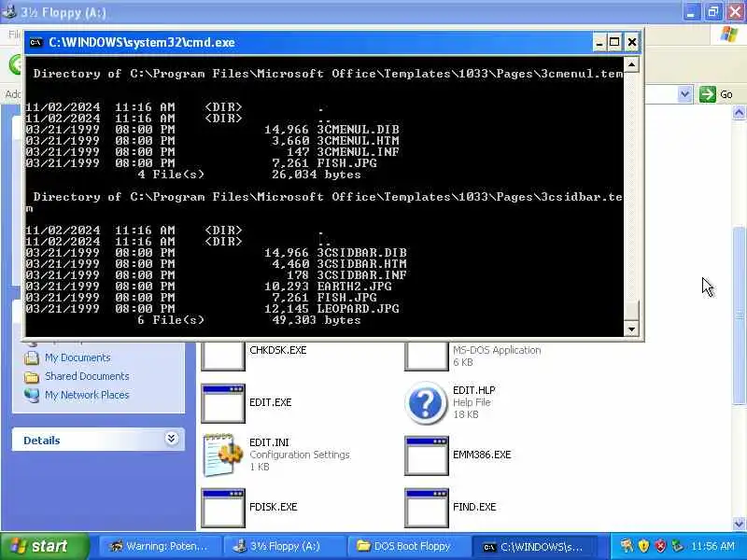Click the cmd window scrollbar thumb
747x560 pixels.
(631, 311)
